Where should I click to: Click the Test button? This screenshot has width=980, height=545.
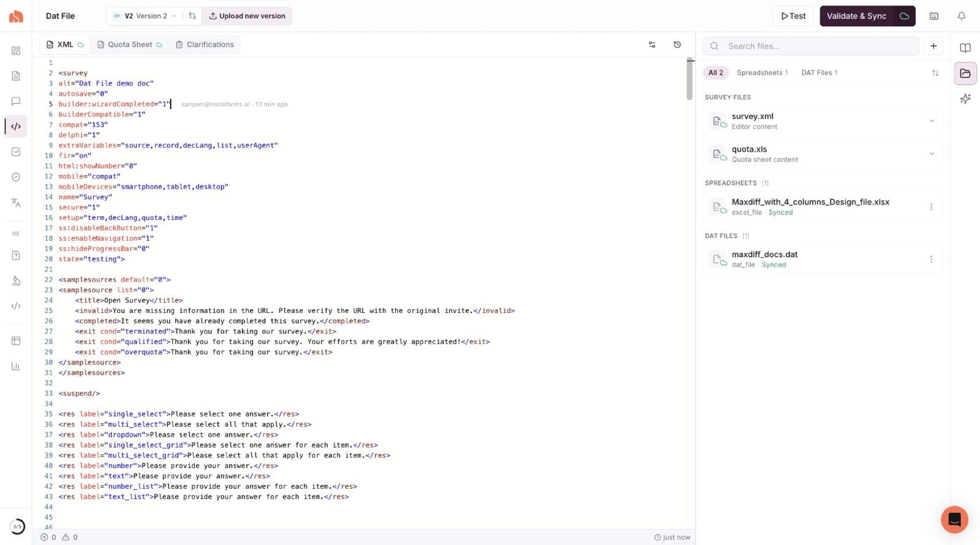point(793,16)
